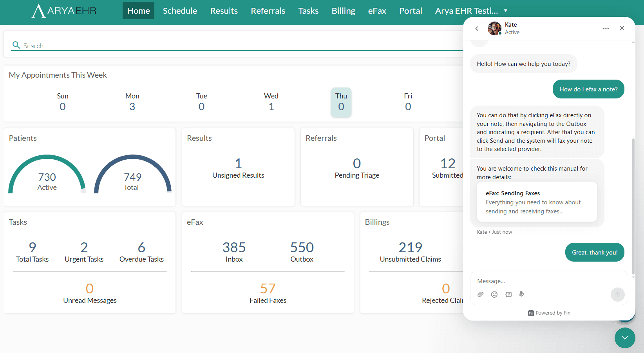This screenshot has height=353, width=644.
Task: Open 6 Overdue Tasks
Action: click(x=141, y=252)
